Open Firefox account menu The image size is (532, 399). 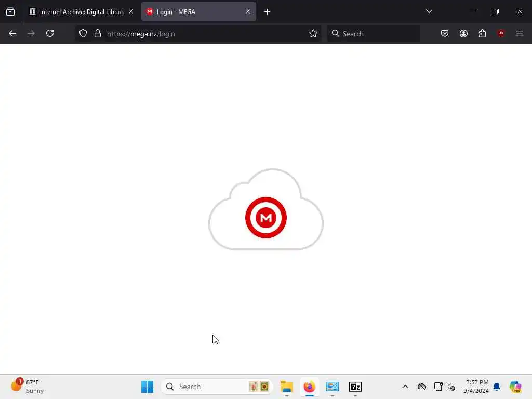[463, 33]
